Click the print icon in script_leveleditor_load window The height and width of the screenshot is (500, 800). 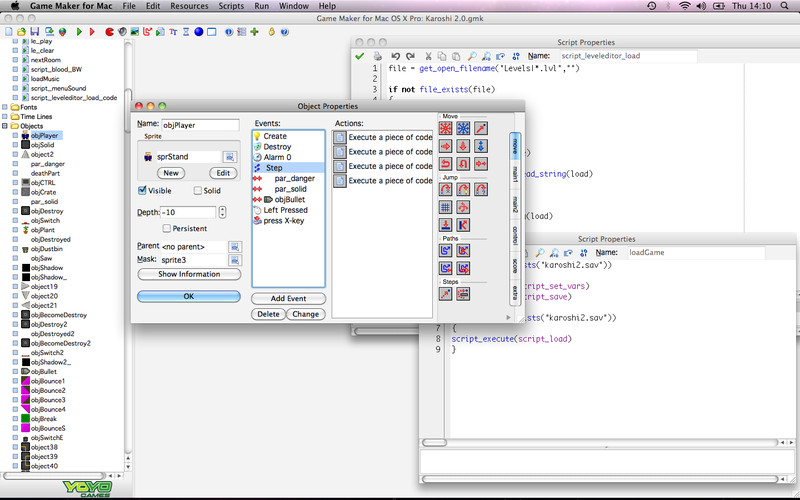[x=378, y=56]
